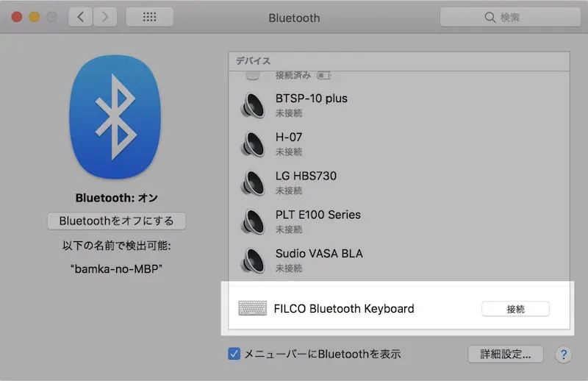Click the "bamka-no-MBP" computer name

click(x=116, y=268)
